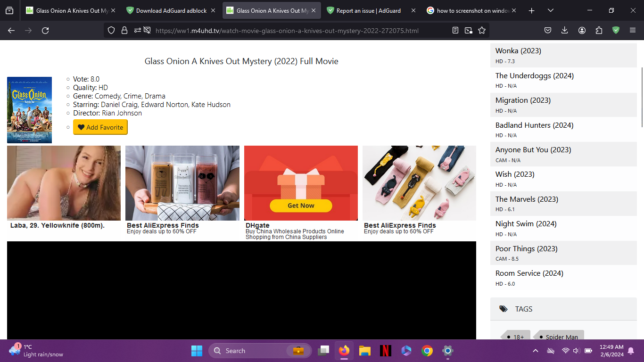Open cat socks AliExpress ad image

[419, 183]
